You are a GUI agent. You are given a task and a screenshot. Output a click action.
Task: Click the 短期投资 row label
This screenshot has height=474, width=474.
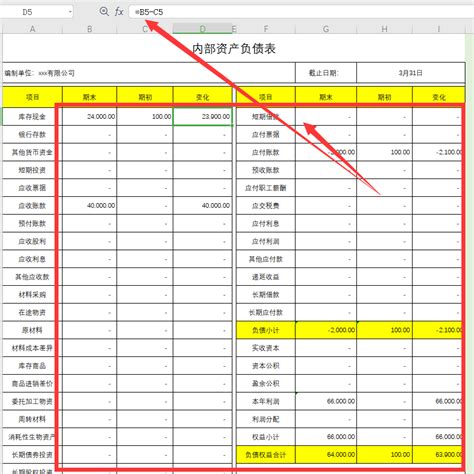click(32, 170)
